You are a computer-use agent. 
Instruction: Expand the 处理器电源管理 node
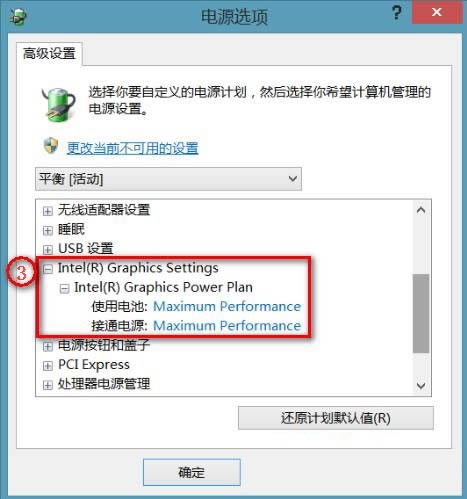[x=48, y=385]
